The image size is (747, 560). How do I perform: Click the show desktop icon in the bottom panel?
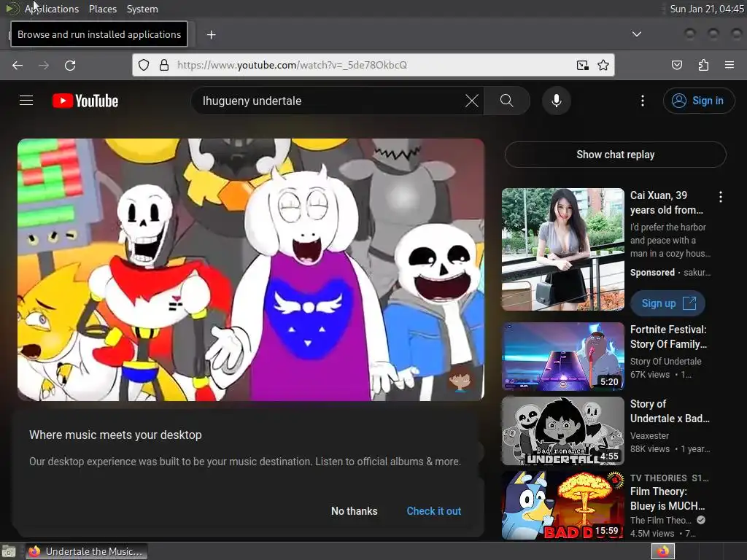9,551
